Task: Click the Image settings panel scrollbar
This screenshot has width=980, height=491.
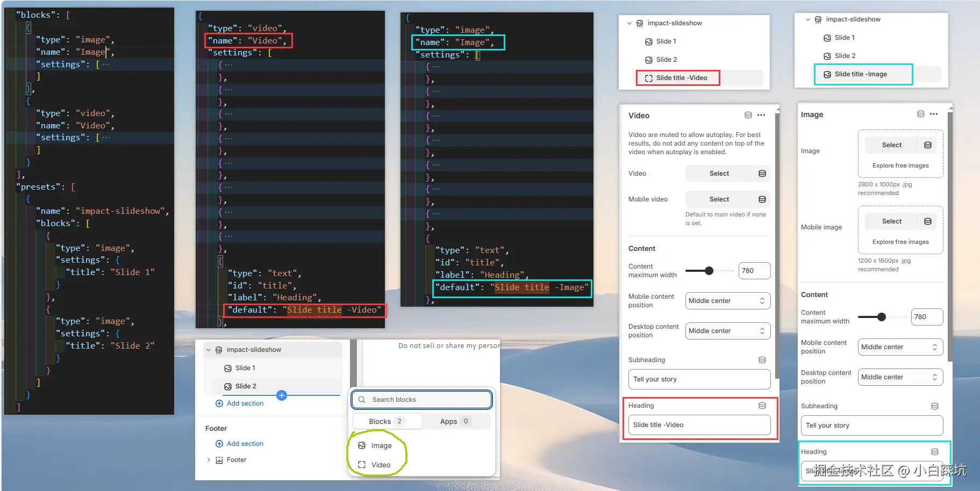Action: click(x=950, y=236)
